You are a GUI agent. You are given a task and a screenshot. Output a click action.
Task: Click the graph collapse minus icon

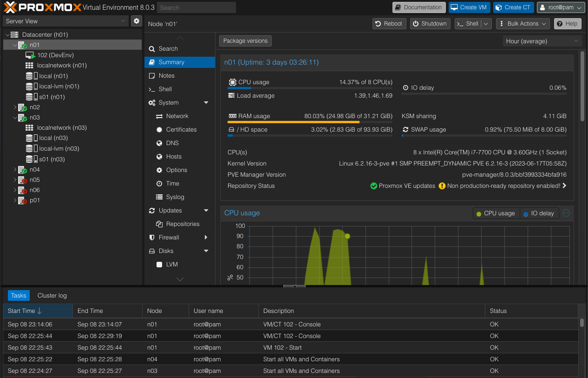pos(566,213)
